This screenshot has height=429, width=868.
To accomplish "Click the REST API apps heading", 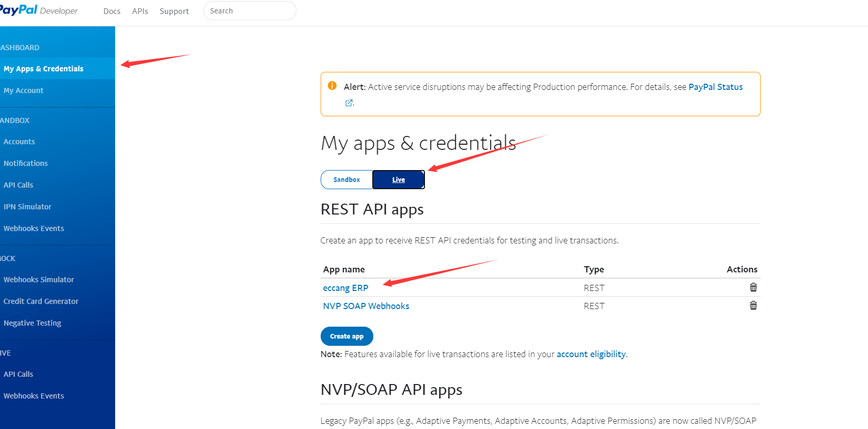I will pyautogui.click(x=372, y=209).
